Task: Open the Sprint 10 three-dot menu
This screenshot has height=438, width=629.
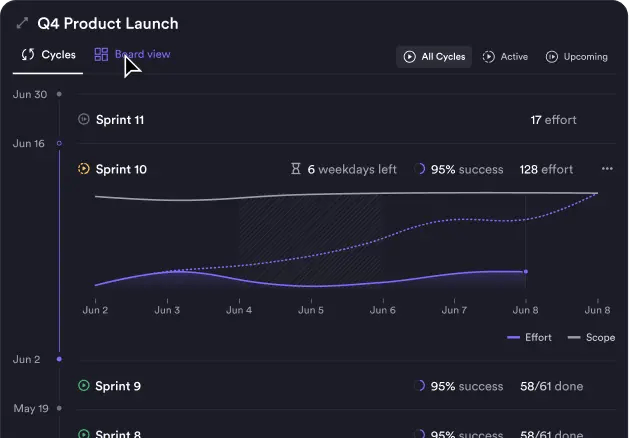Action: 607,169
